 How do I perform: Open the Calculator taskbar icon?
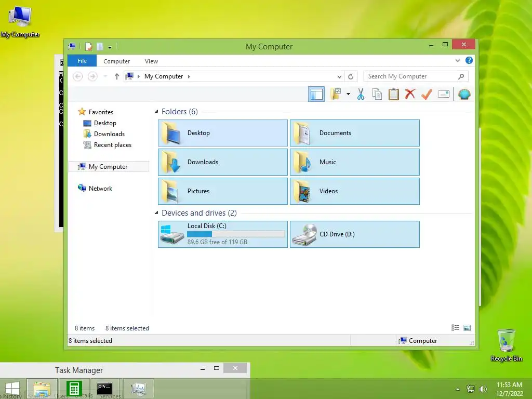pyautogui.click(x=74, y=389)
